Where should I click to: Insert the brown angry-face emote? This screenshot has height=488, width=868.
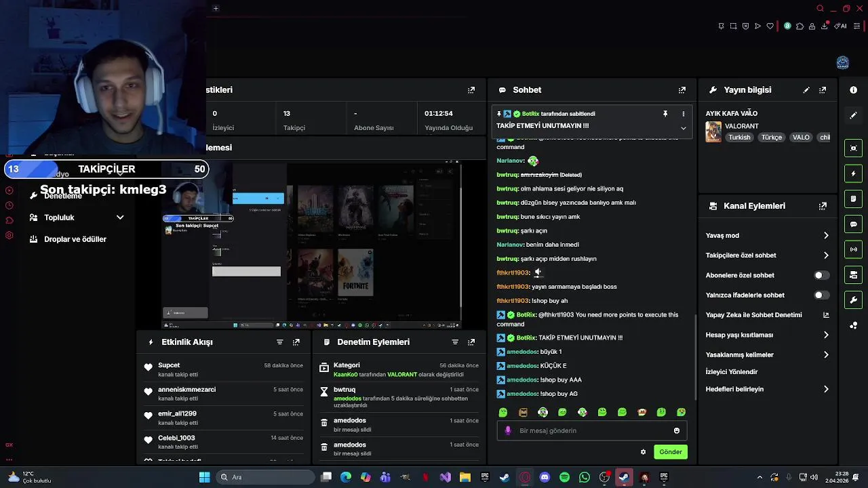tap(523, 412)
